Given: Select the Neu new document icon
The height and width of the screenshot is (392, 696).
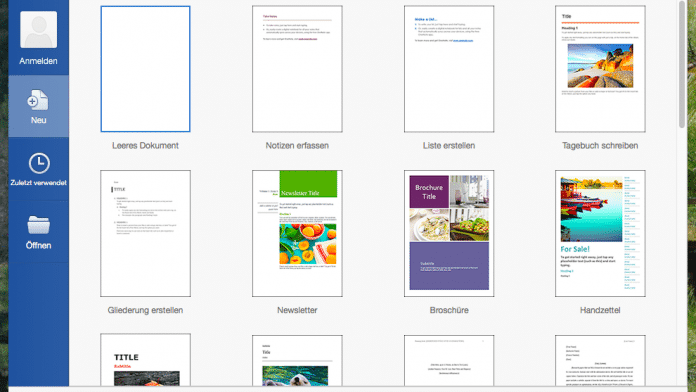Looking at the screenshot, I should pos(38,100).
